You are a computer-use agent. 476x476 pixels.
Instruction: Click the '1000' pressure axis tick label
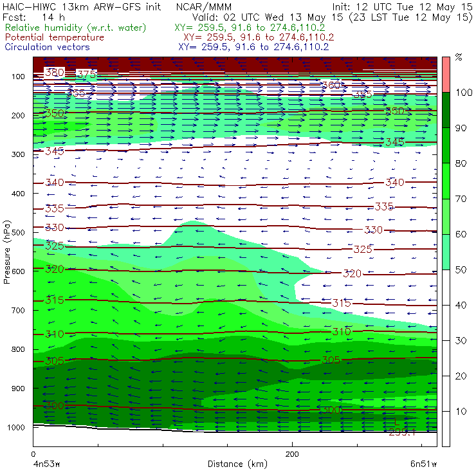(16, 428)
